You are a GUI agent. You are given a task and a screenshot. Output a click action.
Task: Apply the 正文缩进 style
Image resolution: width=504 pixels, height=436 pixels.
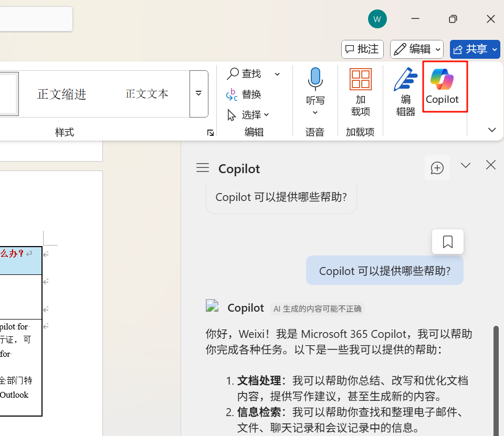(62, 94)
